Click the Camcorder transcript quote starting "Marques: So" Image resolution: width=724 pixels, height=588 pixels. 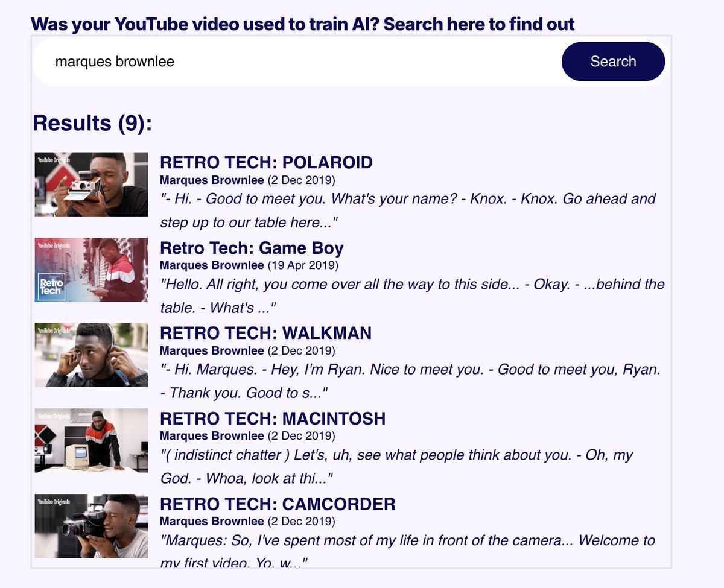point(407,552)
